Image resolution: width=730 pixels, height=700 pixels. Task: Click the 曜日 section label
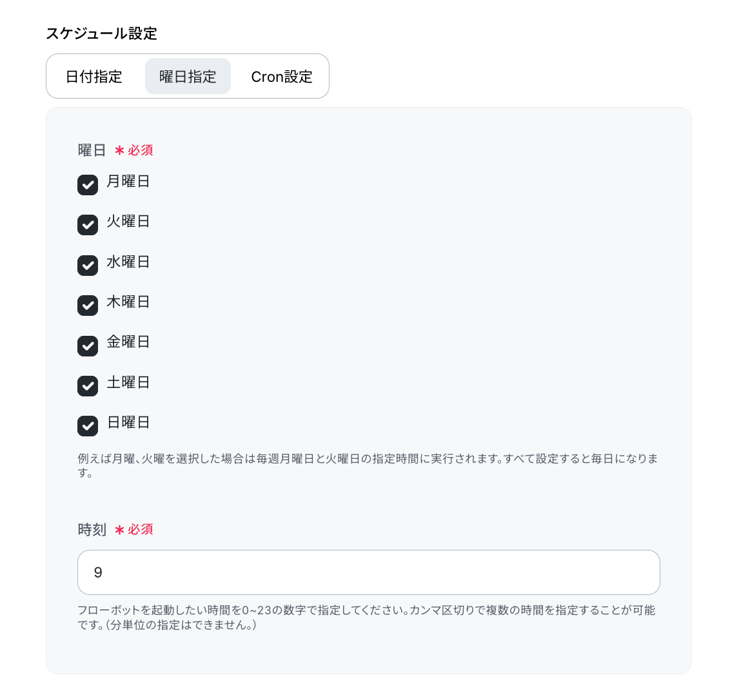[92, 150]
